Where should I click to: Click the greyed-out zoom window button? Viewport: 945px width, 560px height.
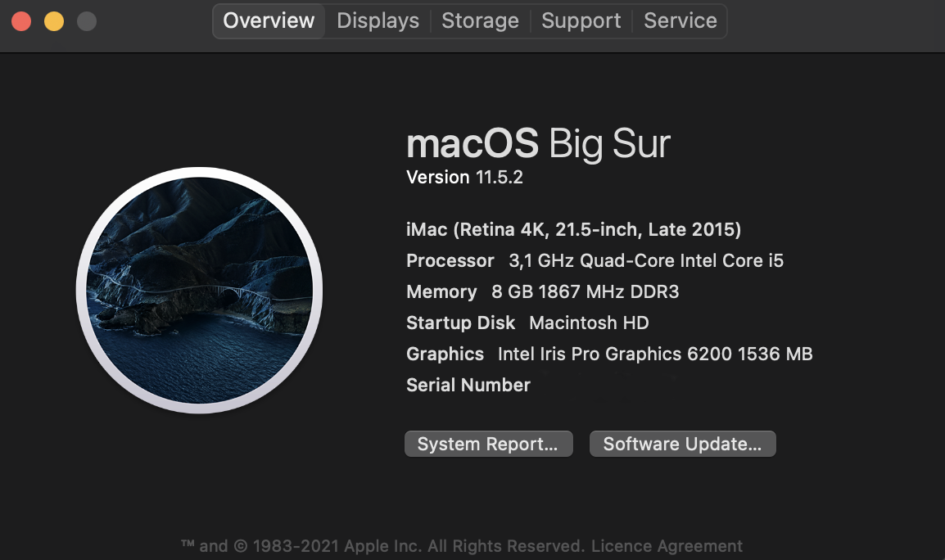point(87,21)
